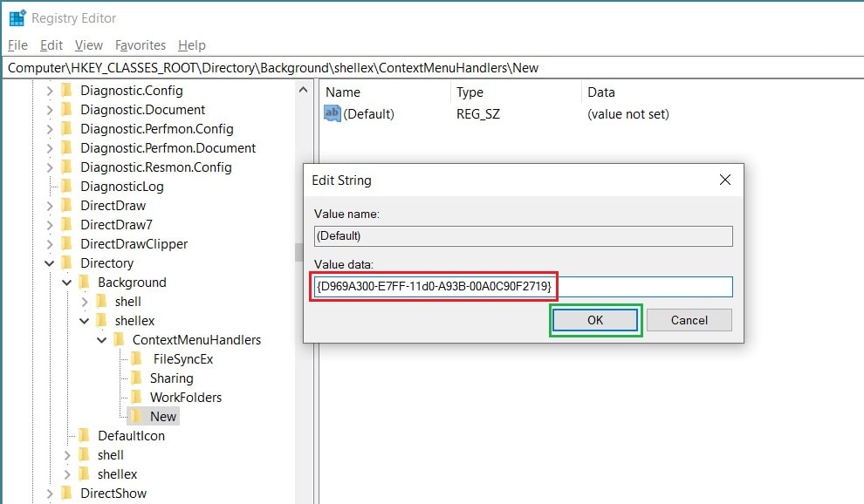
Task: Expand the shell key below DefaultIcon
Action: point(66,455)
